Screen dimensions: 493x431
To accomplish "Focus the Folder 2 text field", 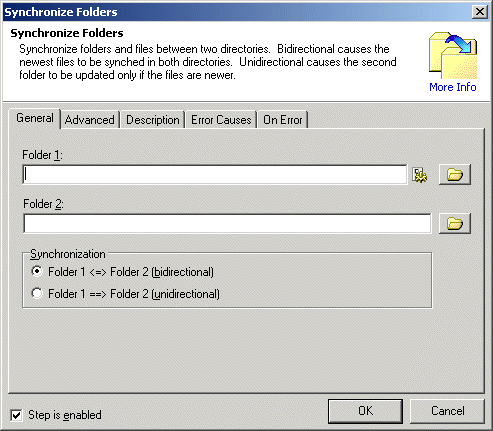I will tap(227, 223).
